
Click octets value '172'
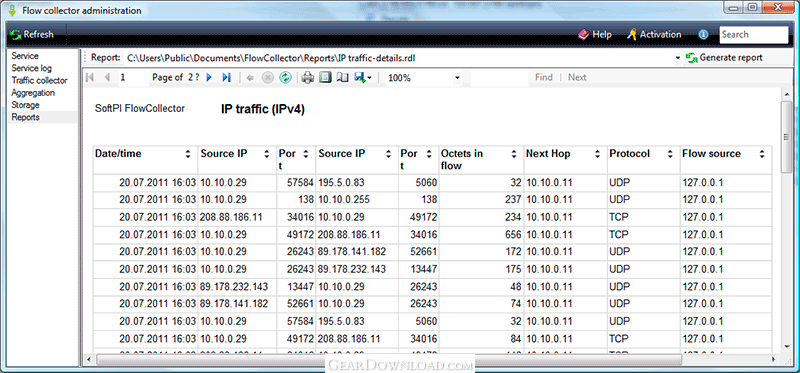click(x=512, y=252)
